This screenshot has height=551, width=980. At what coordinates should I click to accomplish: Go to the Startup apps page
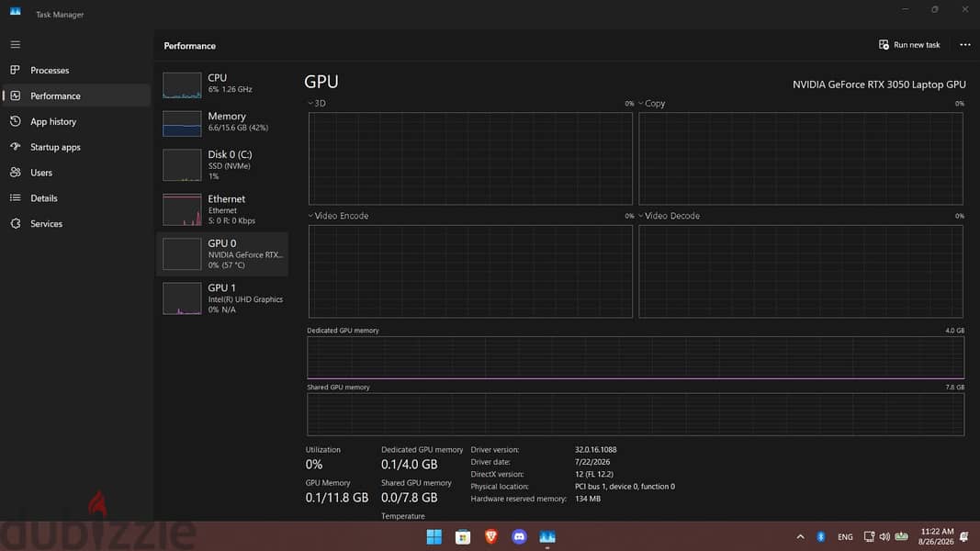tap(76, 147)
